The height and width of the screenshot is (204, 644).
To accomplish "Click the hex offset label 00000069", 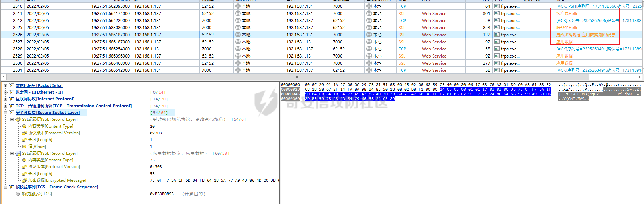I will pos(290,99).
